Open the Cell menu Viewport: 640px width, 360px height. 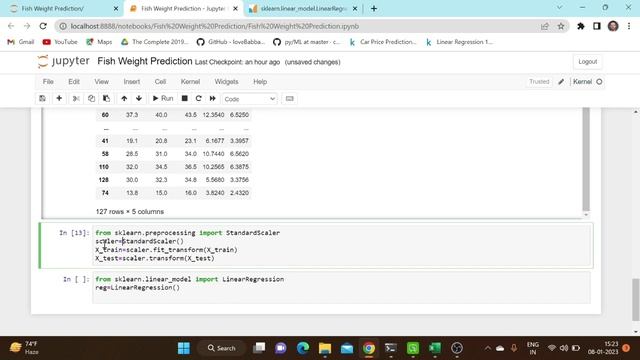click(160, 82)
